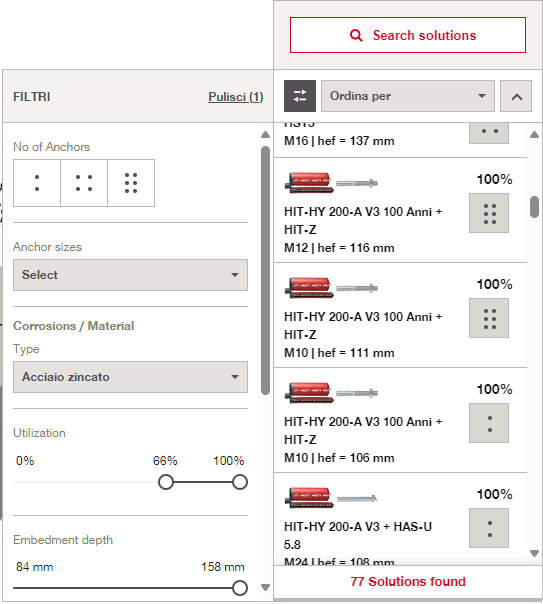Click product image of HAS-U 5.8 solution
Image resolution: width=543 pixels, height=604 pixels.
pos(331,498)
